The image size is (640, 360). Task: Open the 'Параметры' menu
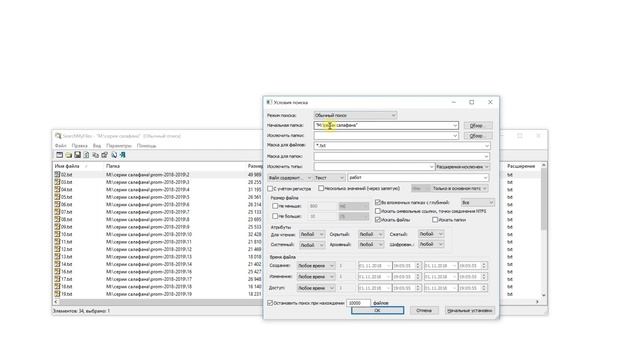pos(119,146)
